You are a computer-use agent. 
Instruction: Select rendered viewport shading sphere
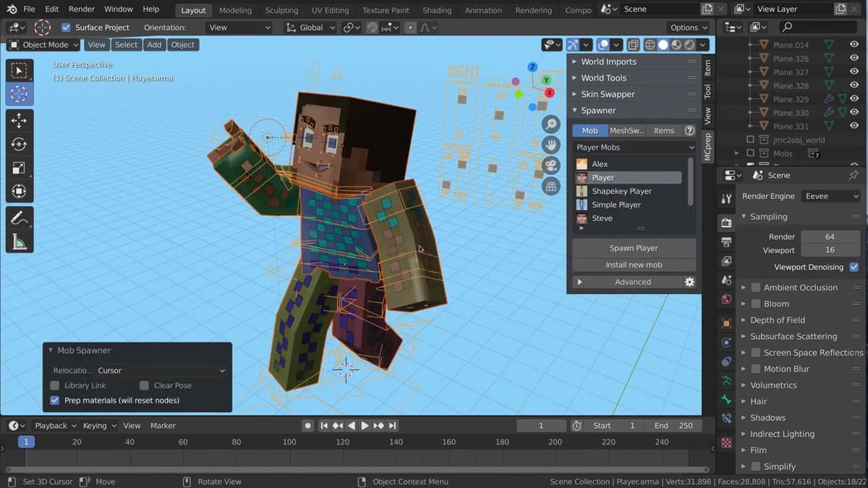tap(689, 45)
